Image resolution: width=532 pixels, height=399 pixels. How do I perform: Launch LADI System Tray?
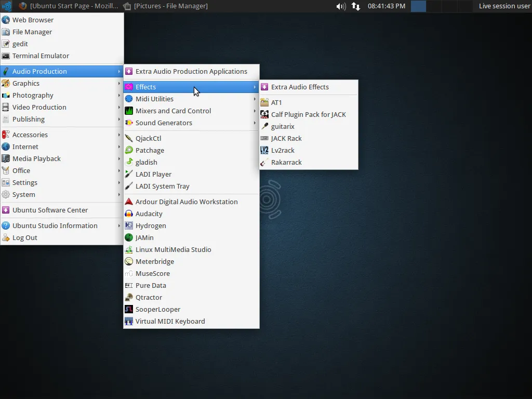tap(191, 187)
